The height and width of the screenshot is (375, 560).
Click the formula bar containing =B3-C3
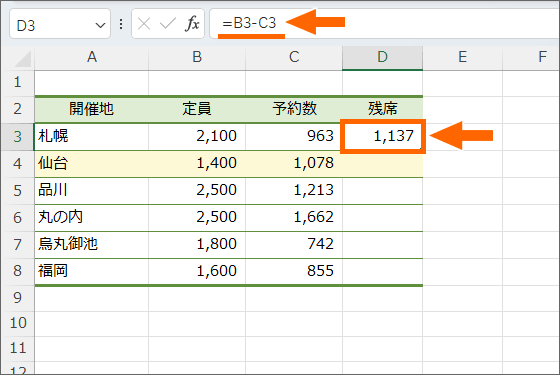click(x=385, y=23)
